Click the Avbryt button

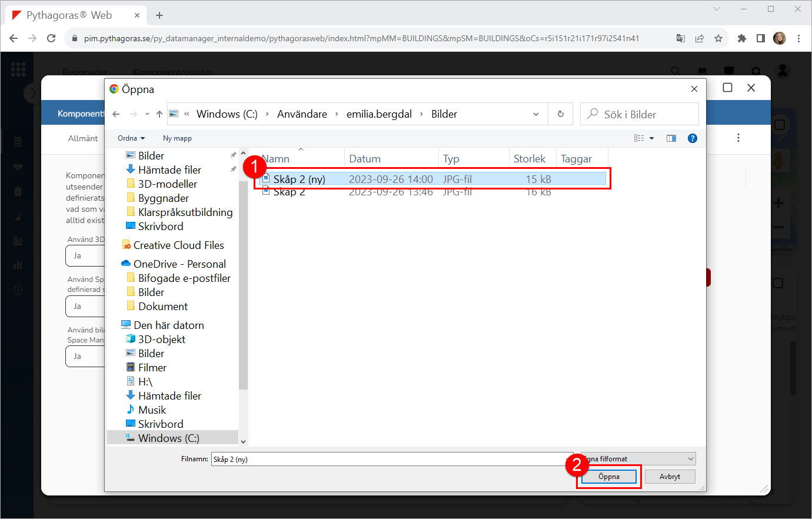pos(670,477)
